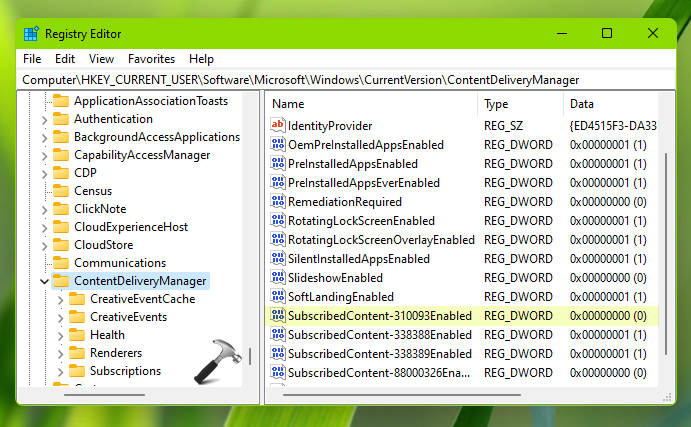Viewport: 691px width, 427px height.
Task: Select the RemediationRequired value name
Action: click(x=345, y=202)
